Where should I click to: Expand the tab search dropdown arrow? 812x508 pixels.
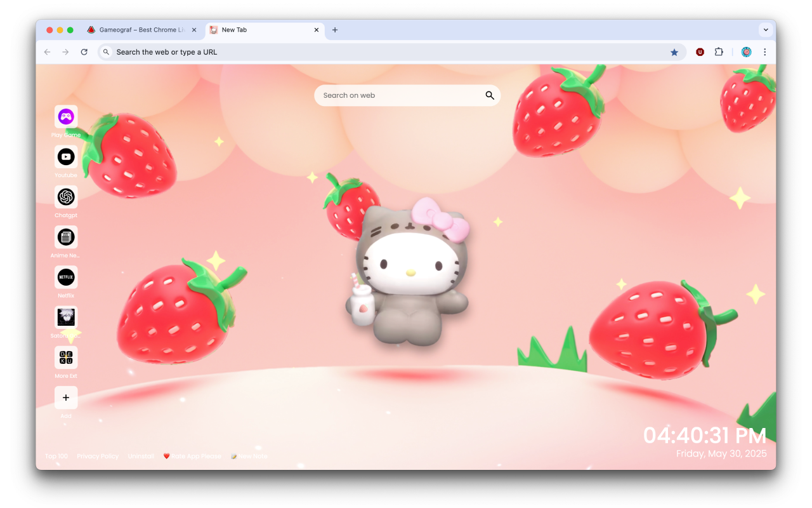click(x=766, y=30)
